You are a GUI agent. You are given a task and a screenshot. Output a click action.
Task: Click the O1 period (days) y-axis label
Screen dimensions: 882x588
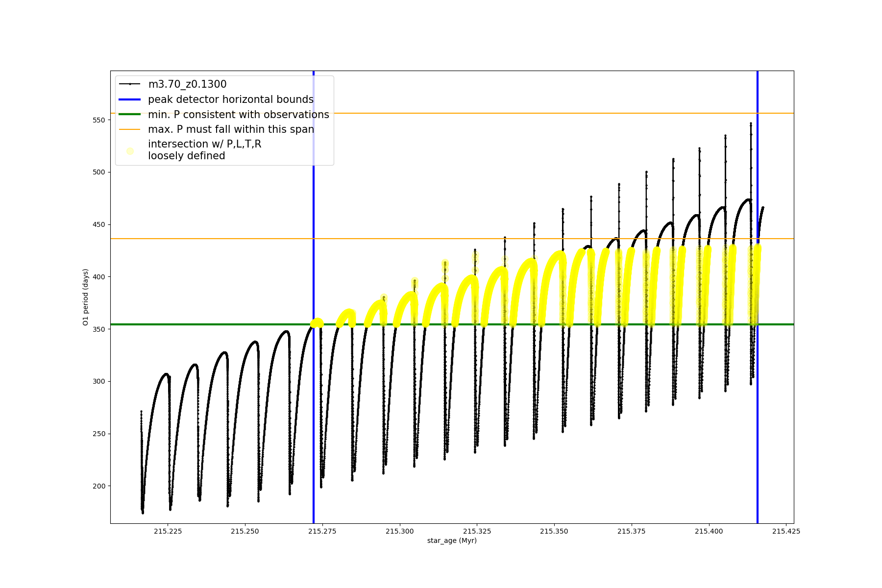click(85, 297)
